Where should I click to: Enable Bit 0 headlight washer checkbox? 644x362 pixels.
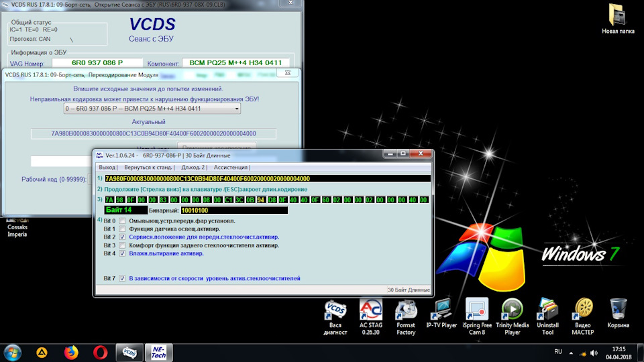pos(122,221)
